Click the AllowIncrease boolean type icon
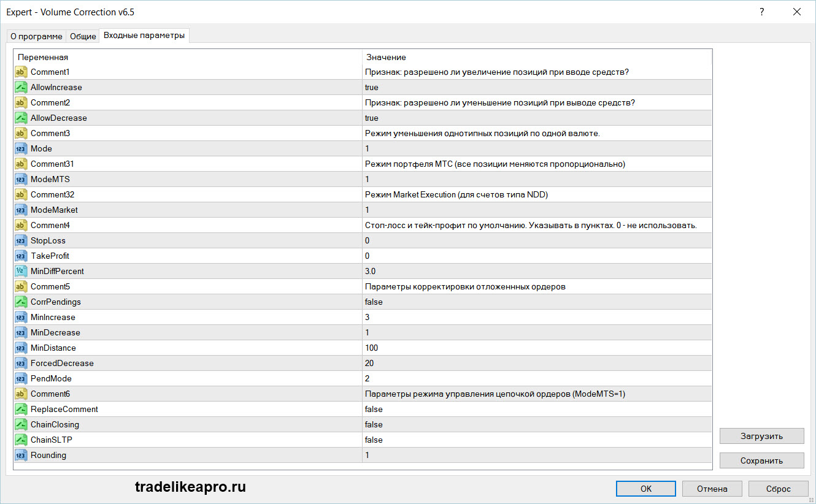816x504 pixels. click(x=21, y=87)
